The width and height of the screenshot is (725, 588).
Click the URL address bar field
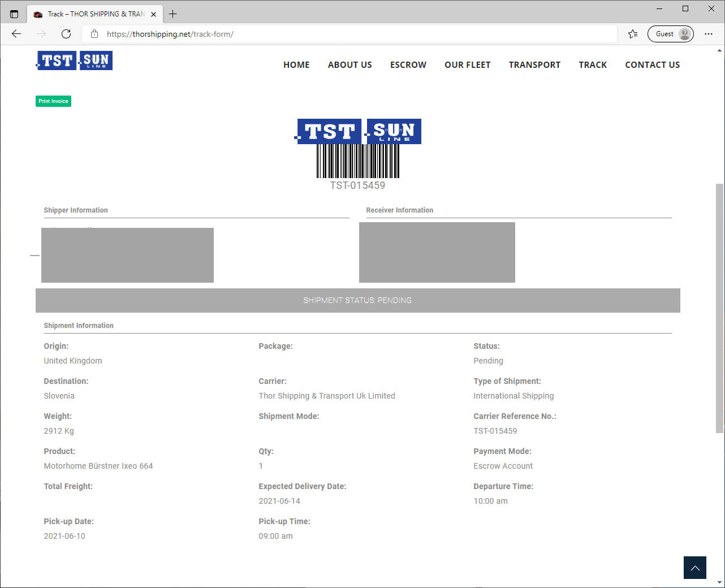tap(362, 34)
